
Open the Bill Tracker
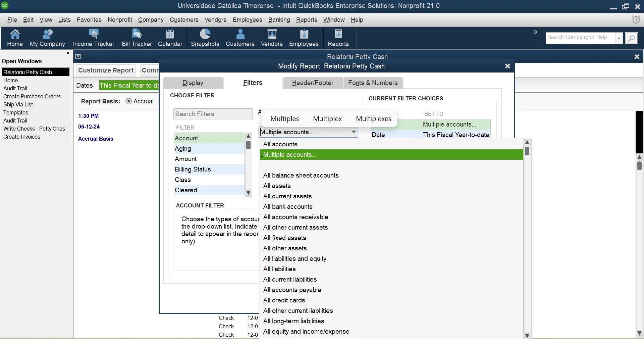point(137,38)
